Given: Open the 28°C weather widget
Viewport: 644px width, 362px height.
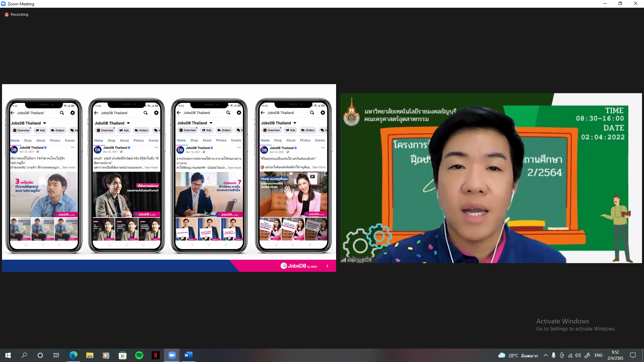Looking at the screenshot, I should pos(518,355).
